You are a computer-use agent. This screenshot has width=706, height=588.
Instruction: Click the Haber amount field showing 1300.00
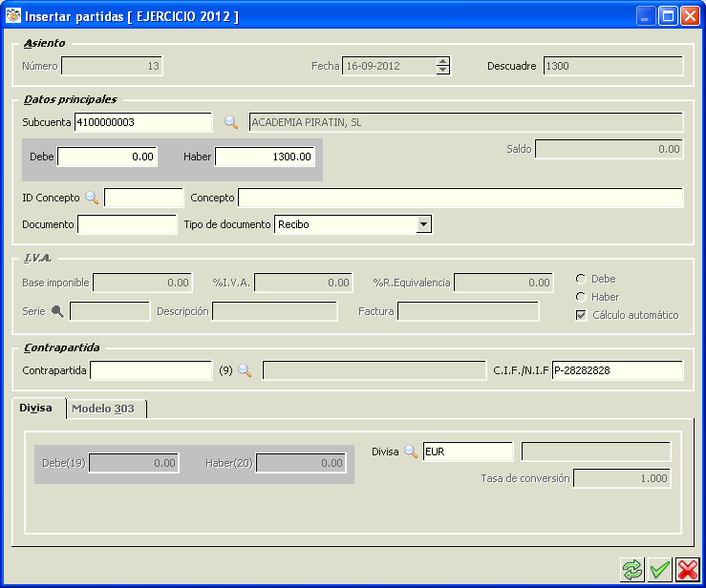point(265,157)
